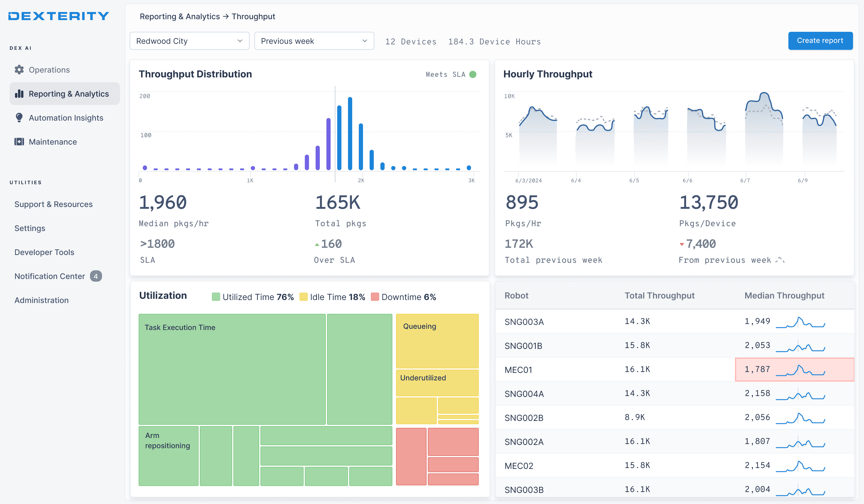Click the Create report button
Image resolution: width=864 pixels, height=504 pixels.
click(820, 40)
